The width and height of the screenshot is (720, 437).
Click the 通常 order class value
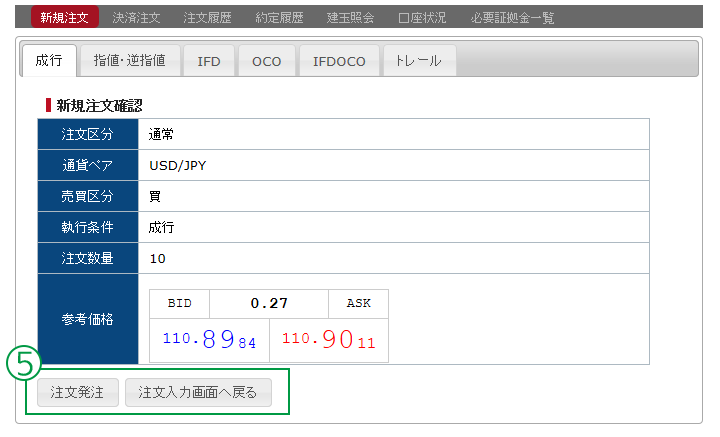pyautogui.click(x=161, y=134)
